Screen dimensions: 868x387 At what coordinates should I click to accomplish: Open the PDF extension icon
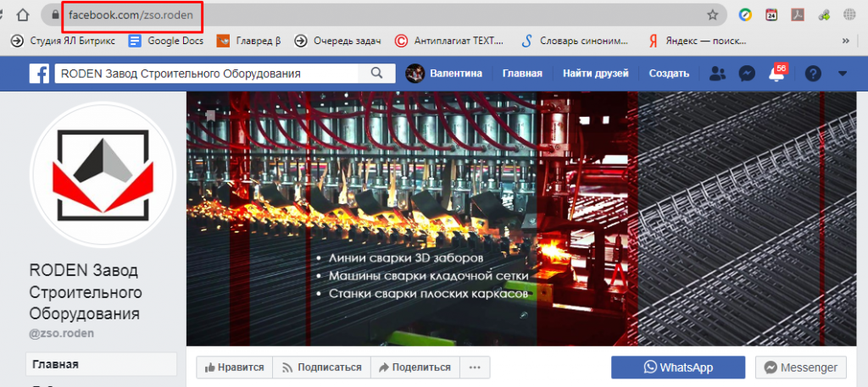click(797, 15)
